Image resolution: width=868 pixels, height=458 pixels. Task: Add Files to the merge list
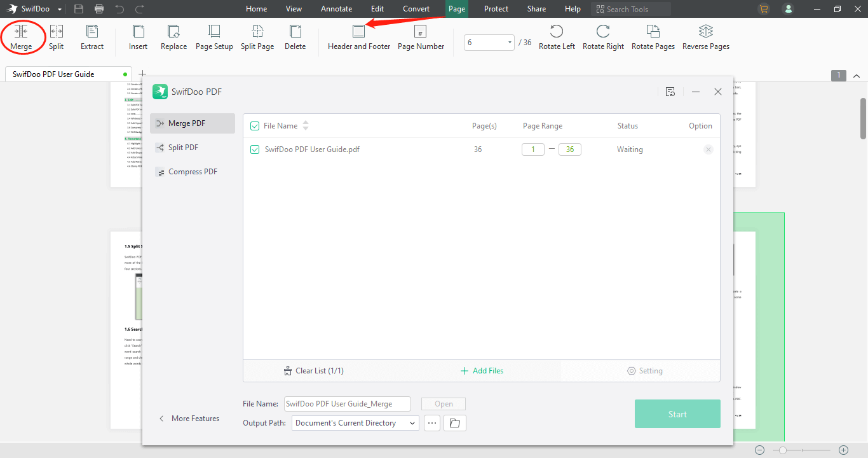pyautogui.click(x=482, y=371)
